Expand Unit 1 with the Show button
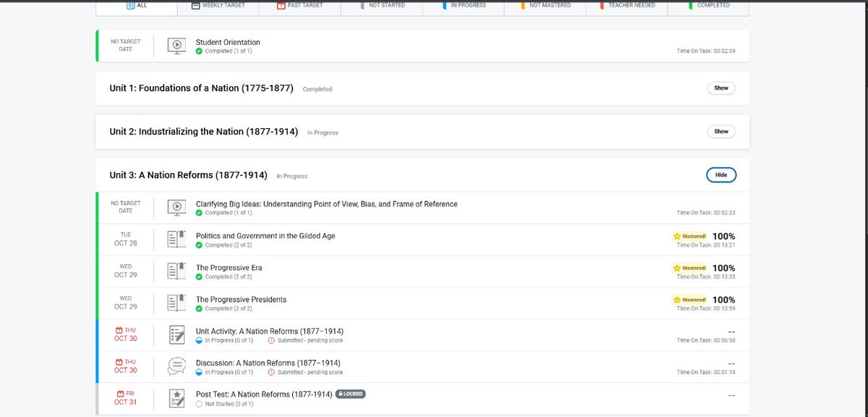Screen dimensions: 868x417 pos(721,88)
